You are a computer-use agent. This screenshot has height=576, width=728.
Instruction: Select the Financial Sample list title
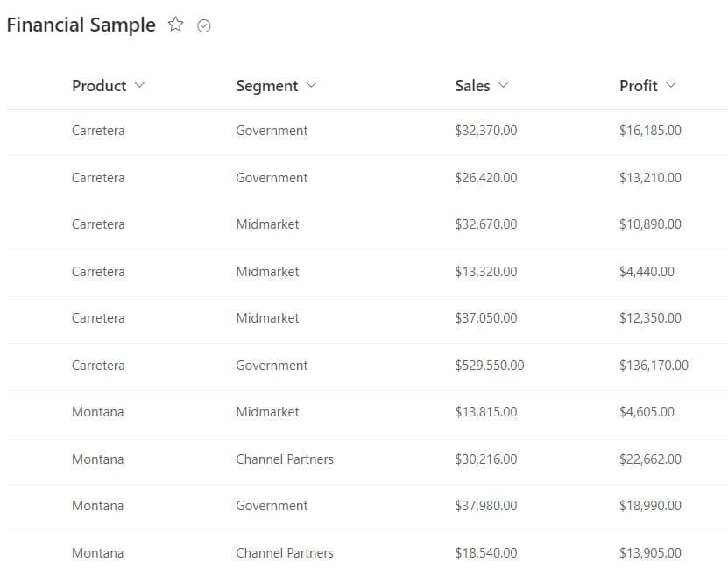coord(81,25)
